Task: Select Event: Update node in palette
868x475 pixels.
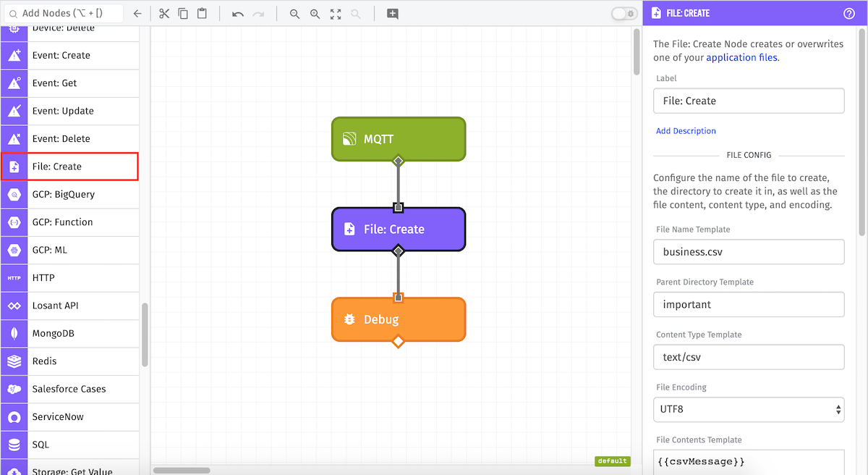Action: pos(69,111)
